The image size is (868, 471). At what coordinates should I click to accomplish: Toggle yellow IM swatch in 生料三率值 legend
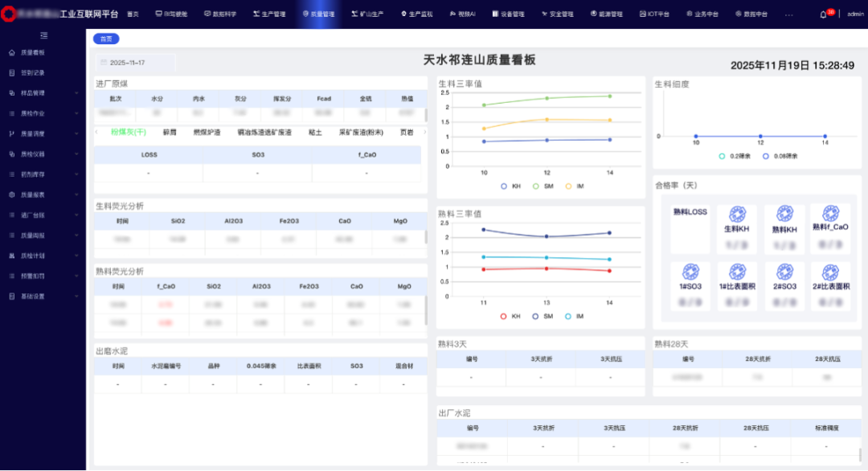(569, 186)
